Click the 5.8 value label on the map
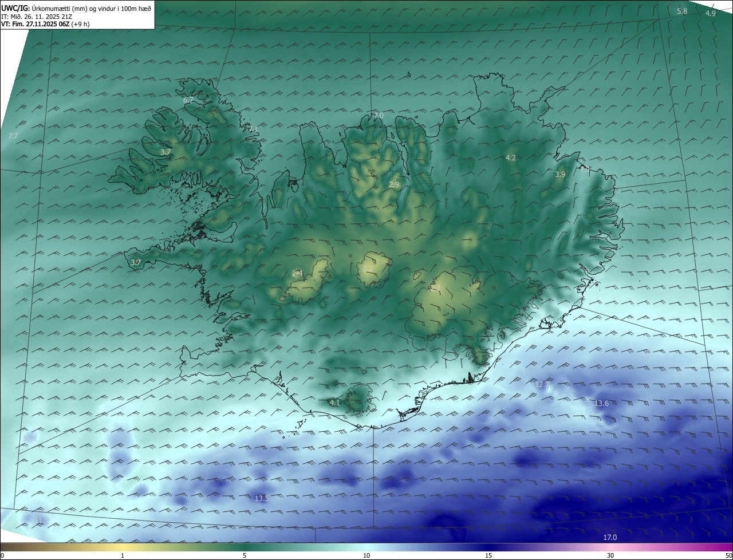Viewport: 733px width, 560px height. pos(682,11)
